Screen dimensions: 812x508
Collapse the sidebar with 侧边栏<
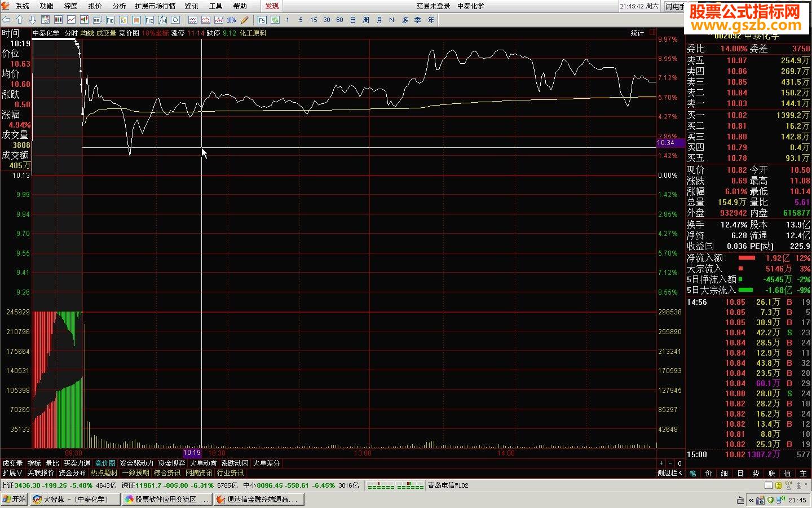point(670,473)
